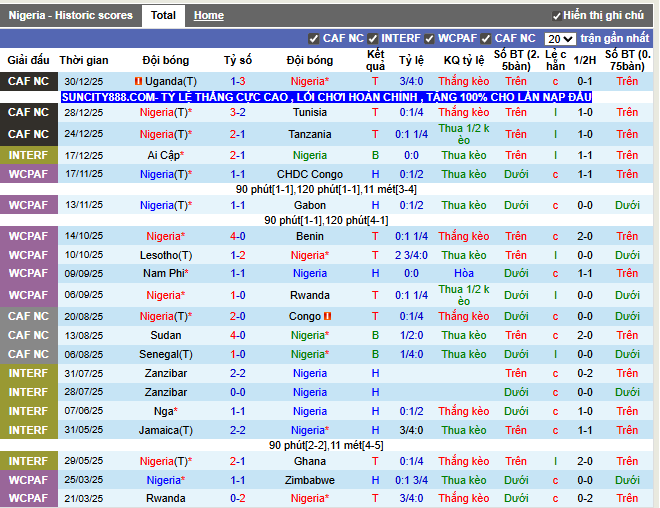Click the red card icon beside Uganda(T)
The height and width of the screenshot is (508, 660).
pyautogui.click(x=138, y=81)
